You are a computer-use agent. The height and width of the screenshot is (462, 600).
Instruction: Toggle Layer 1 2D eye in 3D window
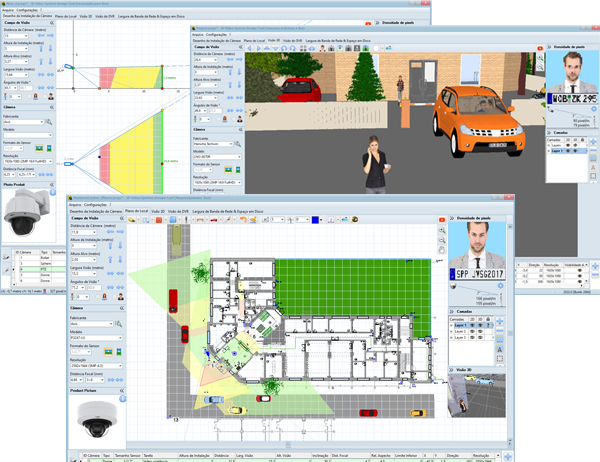568,151
